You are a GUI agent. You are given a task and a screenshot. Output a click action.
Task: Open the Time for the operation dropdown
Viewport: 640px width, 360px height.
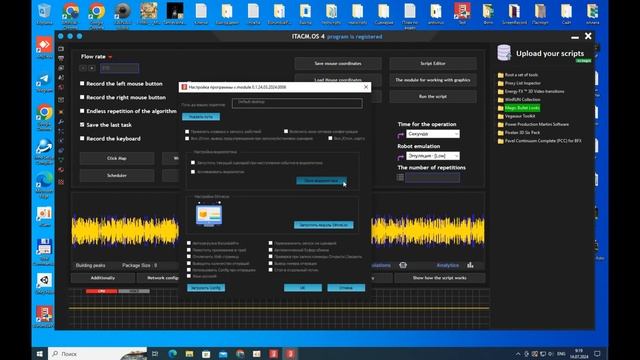click(433, 134)
